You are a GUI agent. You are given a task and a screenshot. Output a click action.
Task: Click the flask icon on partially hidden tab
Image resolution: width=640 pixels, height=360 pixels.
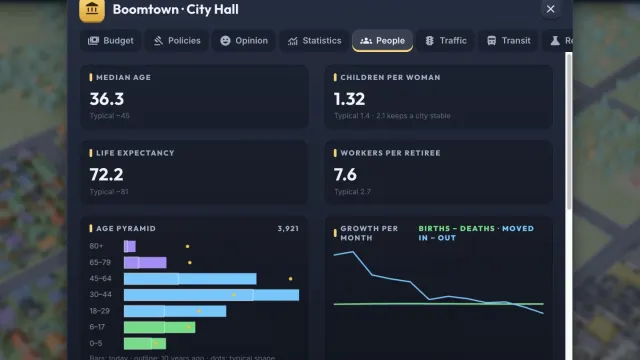[555, 41]
